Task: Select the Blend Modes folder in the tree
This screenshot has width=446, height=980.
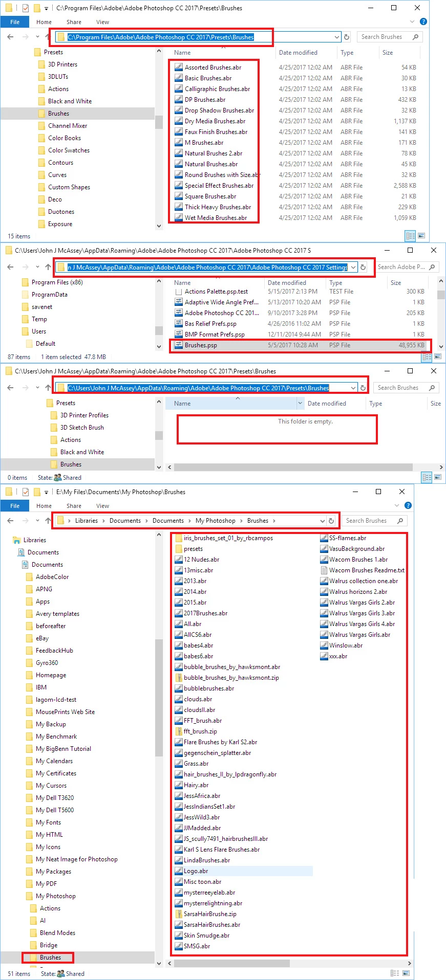Action: [52, 933]
